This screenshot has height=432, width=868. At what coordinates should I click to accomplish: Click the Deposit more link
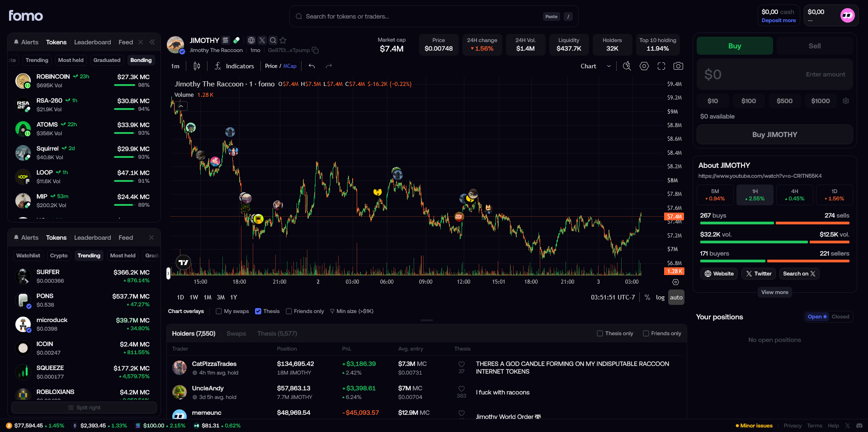(x=778, y=20)
